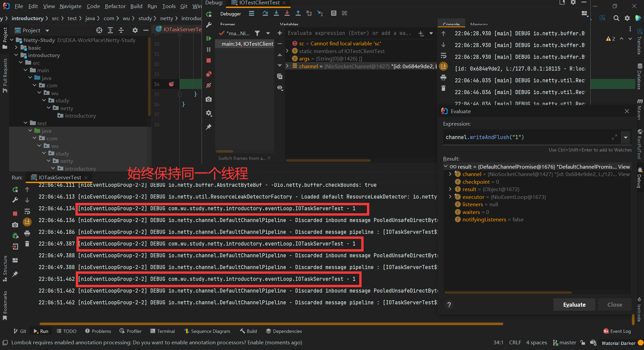The image size is (644, 350).
Task: Copy variable value icon in Variables panel
Action: (x=280, y=77)
